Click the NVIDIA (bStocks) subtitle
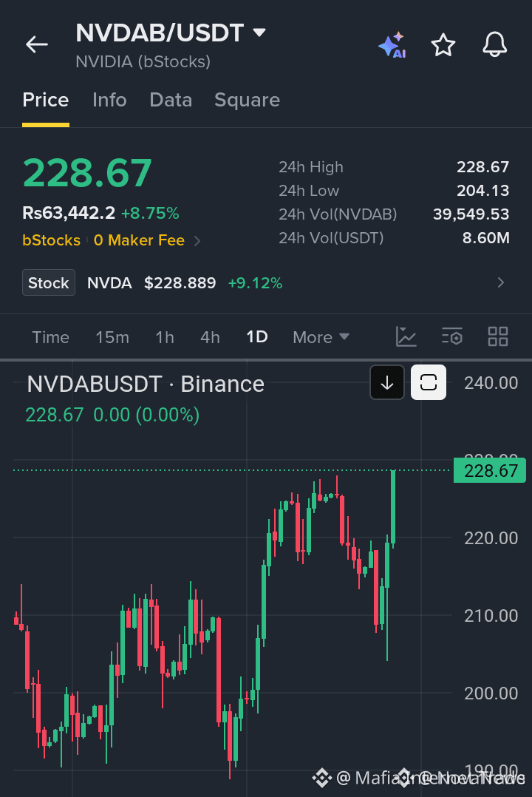532x797 pixels. (x=143, y=62)
